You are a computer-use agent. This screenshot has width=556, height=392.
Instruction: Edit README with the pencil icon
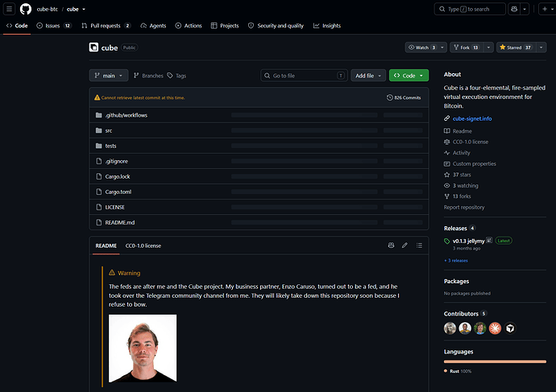pos(405,245)
